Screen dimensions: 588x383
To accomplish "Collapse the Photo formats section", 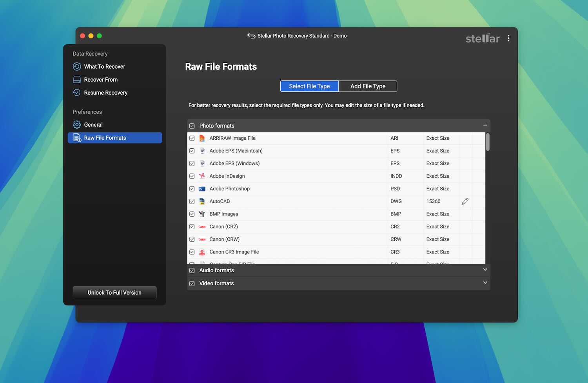I will (485, 125).
